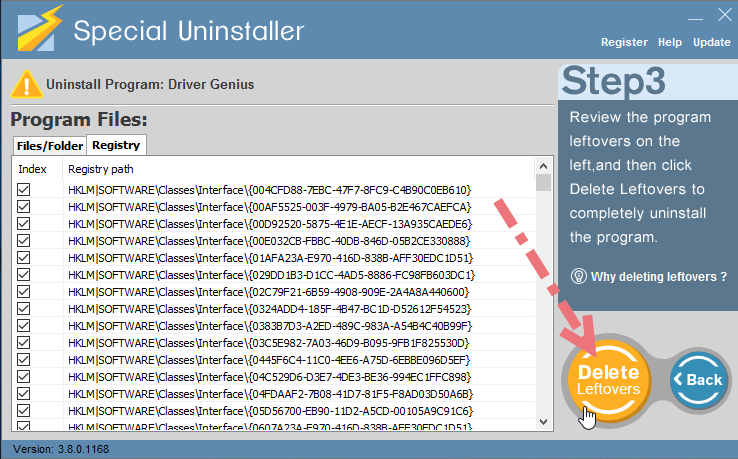Click the registry list scrollbar thumb
This screenshot has width=738, height=459.
543,183
